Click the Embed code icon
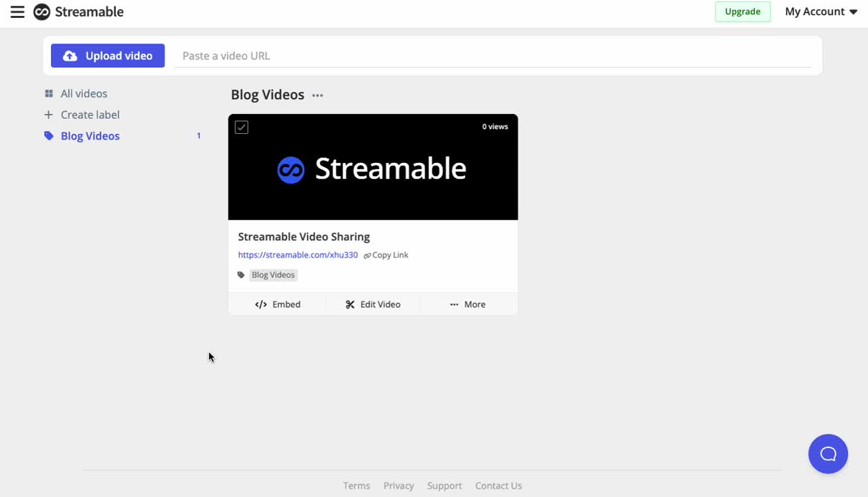This screenshot has height=497, width=868. pos(261,304)
